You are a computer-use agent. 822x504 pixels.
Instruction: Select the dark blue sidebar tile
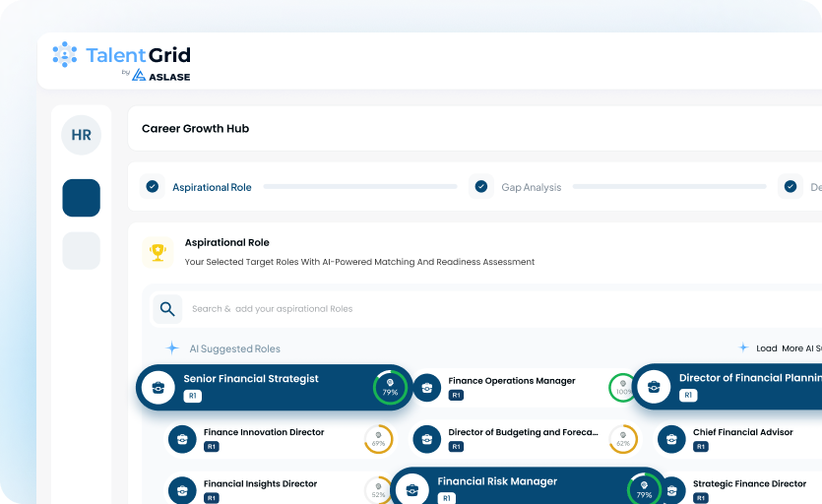(x=82, y=198)
